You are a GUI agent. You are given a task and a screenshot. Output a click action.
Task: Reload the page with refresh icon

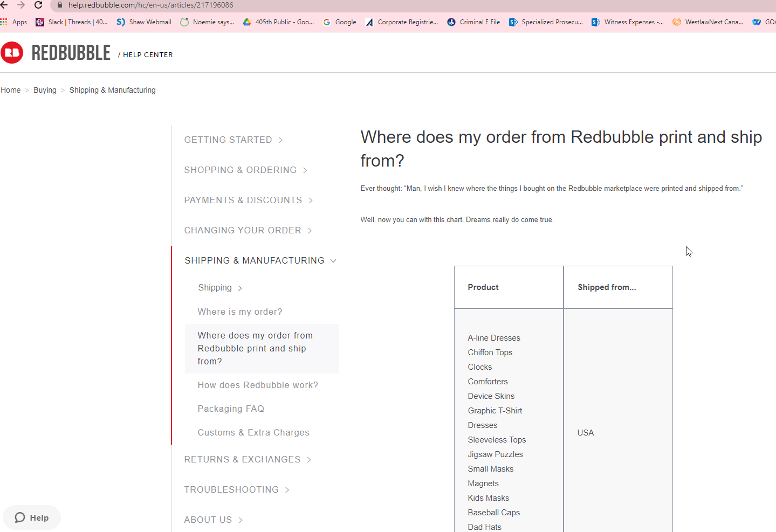(x=38, y=5)
